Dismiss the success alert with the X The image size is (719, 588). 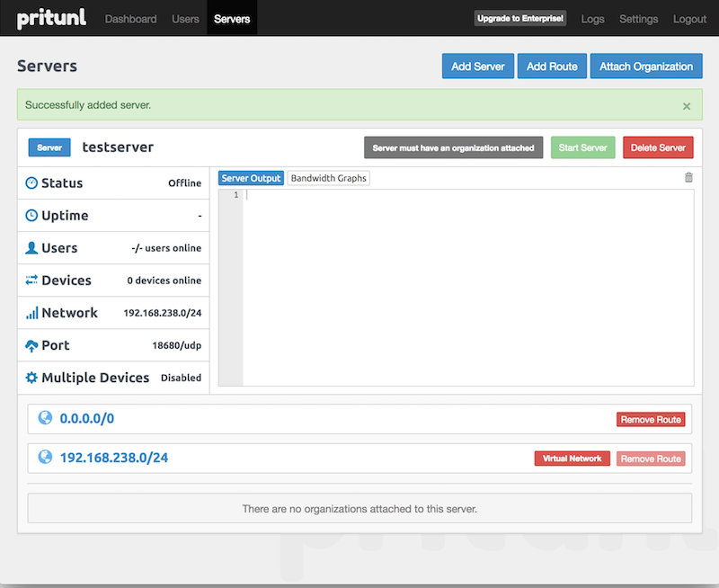(x=687, y=106)
